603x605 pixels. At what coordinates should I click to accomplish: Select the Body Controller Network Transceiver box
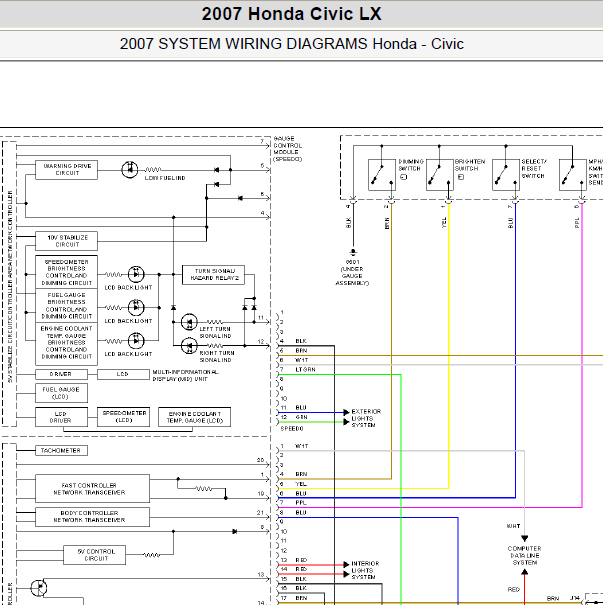[x=92, y=517]
